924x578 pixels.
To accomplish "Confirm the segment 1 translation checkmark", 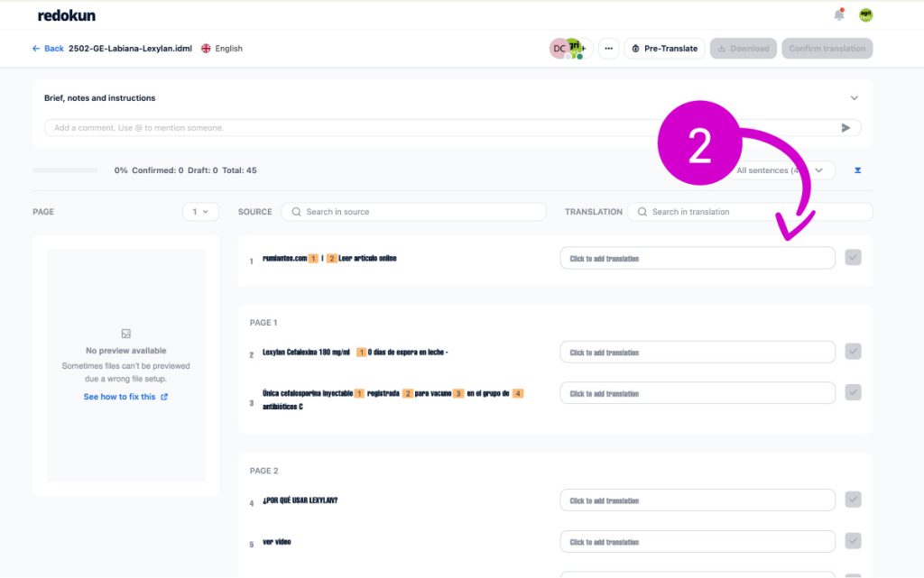I will point(853,258).
